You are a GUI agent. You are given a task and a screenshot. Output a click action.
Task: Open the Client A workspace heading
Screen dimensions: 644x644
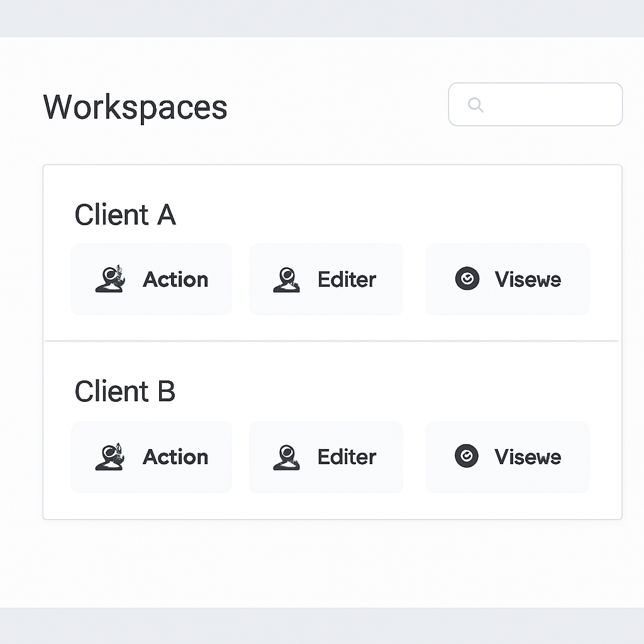(125, 214)
